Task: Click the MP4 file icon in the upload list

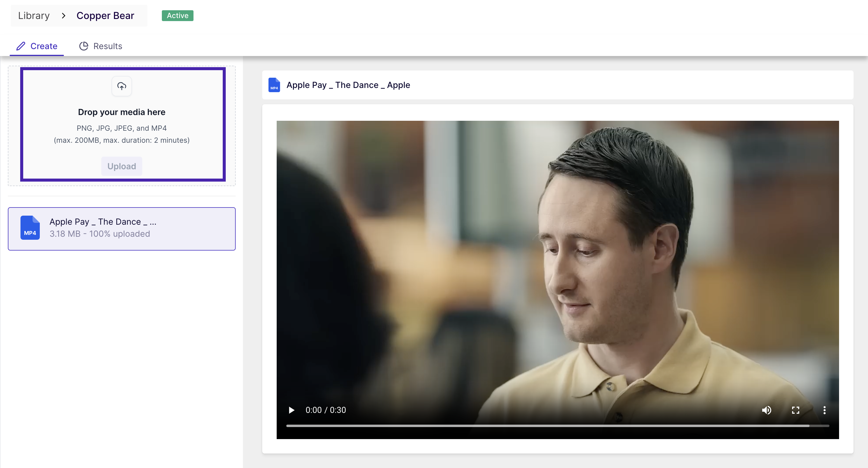Action: click(x=30, y=228)
